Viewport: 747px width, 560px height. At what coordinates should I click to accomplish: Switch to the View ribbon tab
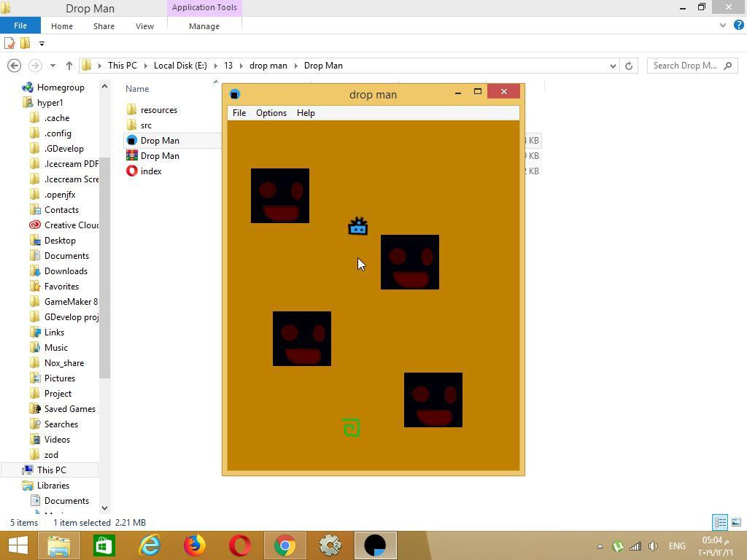pos(144,26)
